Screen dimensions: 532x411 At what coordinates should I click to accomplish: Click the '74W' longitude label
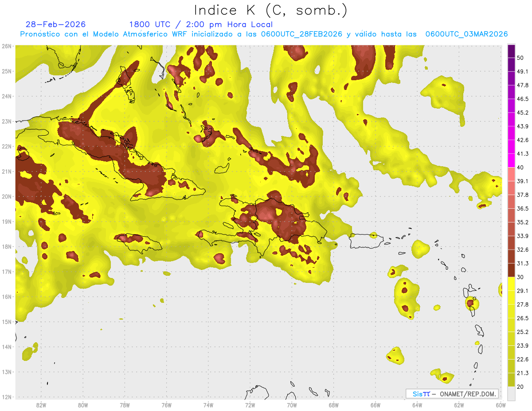[x=208, y=405]
